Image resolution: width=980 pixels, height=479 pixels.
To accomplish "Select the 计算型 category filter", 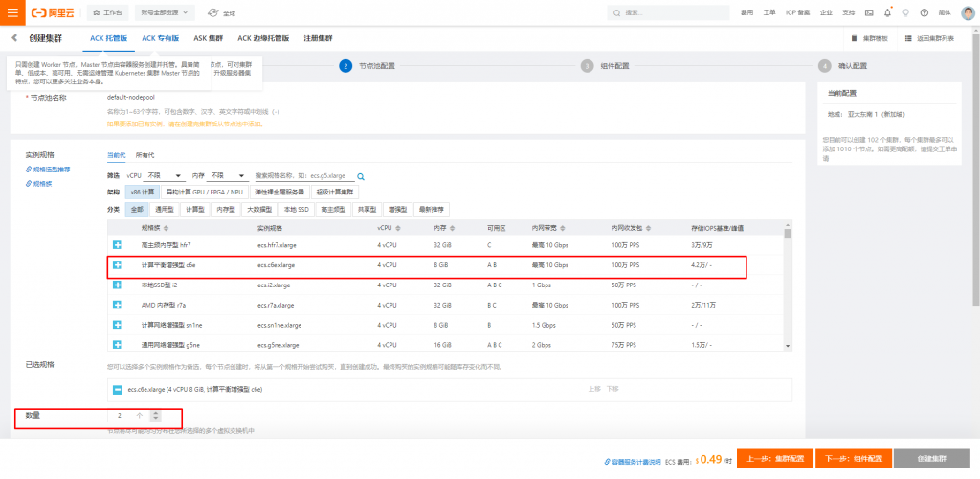I will pyautogui.click(x=193, y=209).
